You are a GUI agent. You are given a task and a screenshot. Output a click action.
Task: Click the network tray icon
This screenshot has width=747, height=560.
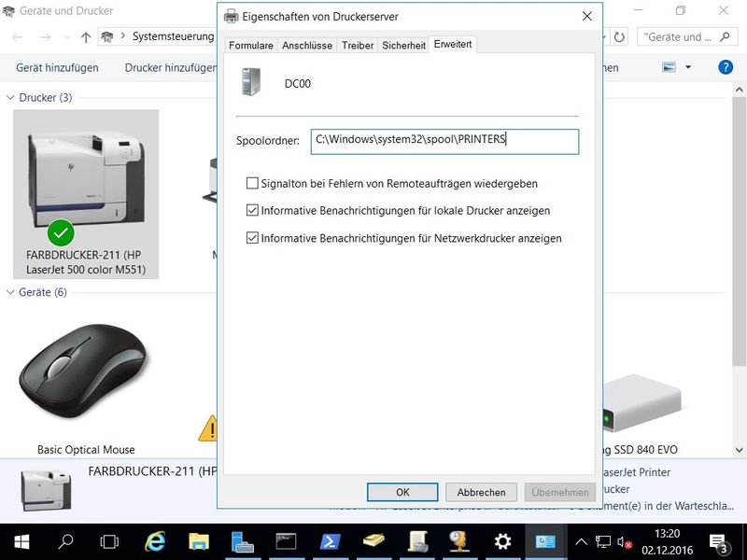tap(603, 542)
